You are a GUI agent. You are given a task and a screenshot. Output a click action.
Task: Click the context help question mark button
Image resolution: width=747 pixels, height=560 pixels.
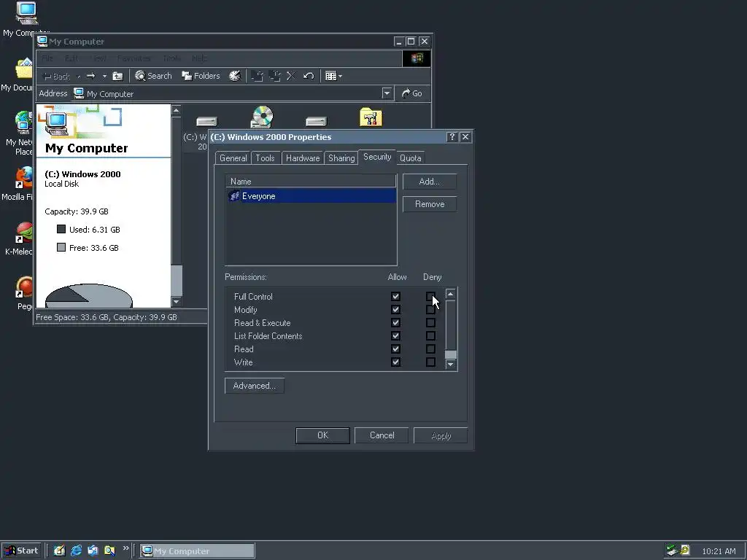point(452,137)
